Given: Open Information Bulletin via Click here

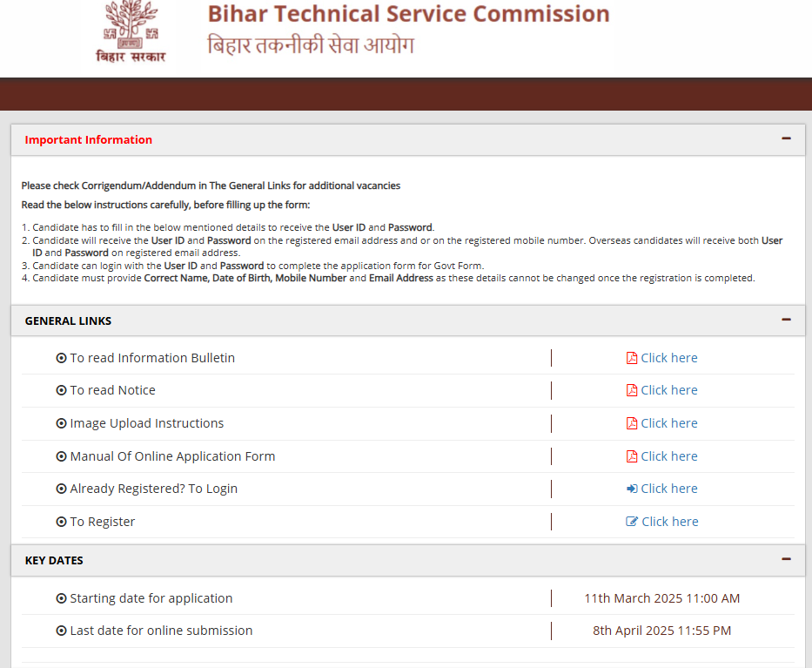Looking at the screenshot, I should tap(669, 358).
